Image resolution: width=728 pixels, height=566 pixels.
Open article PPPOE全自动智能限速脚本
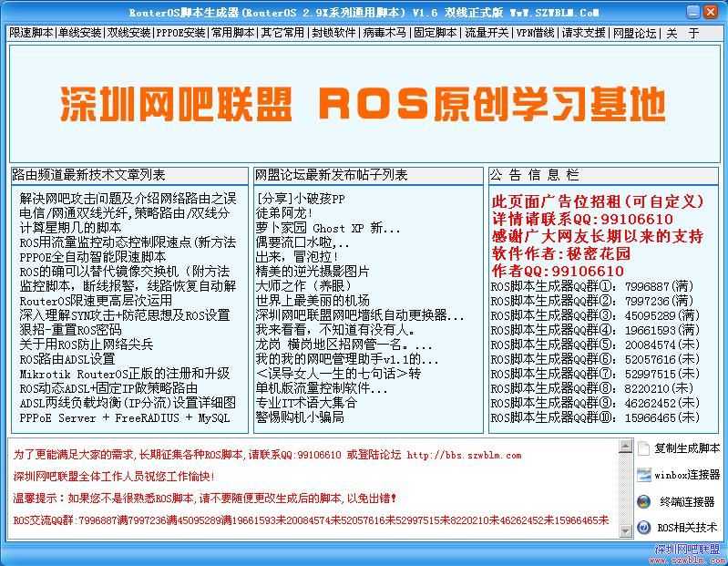[93, 257]
